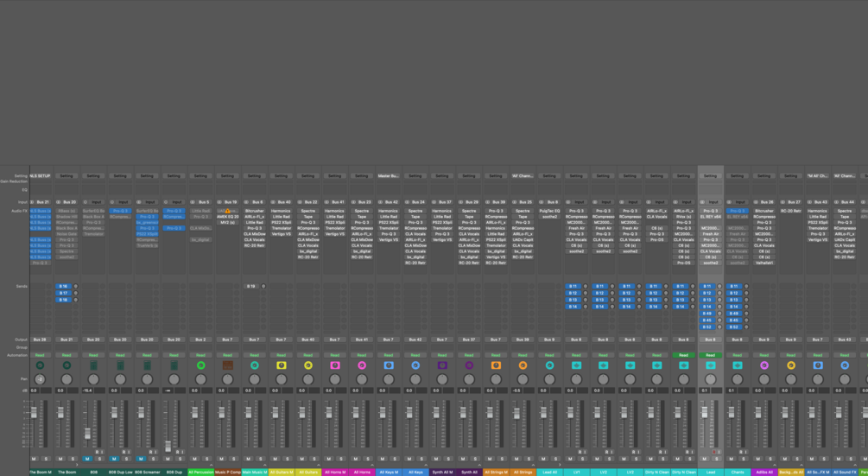Mute the All Strings channel
The height and width of the screenshot is (476, 868).
click(516, 459)
